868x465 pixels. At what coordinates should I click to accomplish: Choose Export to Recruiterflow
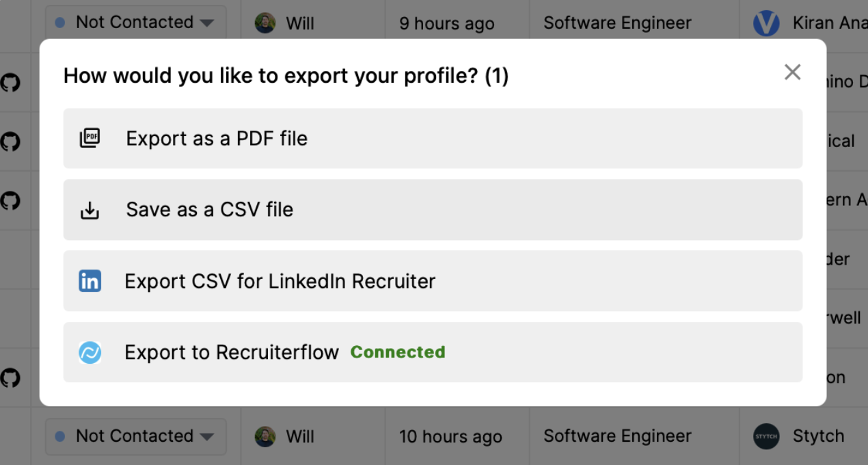tap(231, 352)
